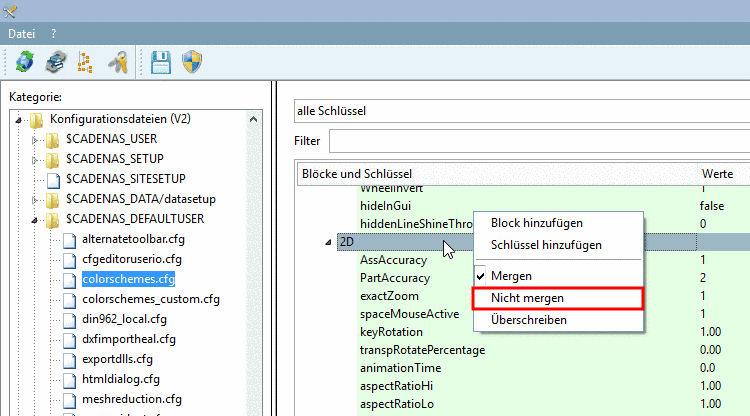Screen dimensions: 750x416
Task: Open the alle Schlüssel combo box
Action: [x=522, y=111]
